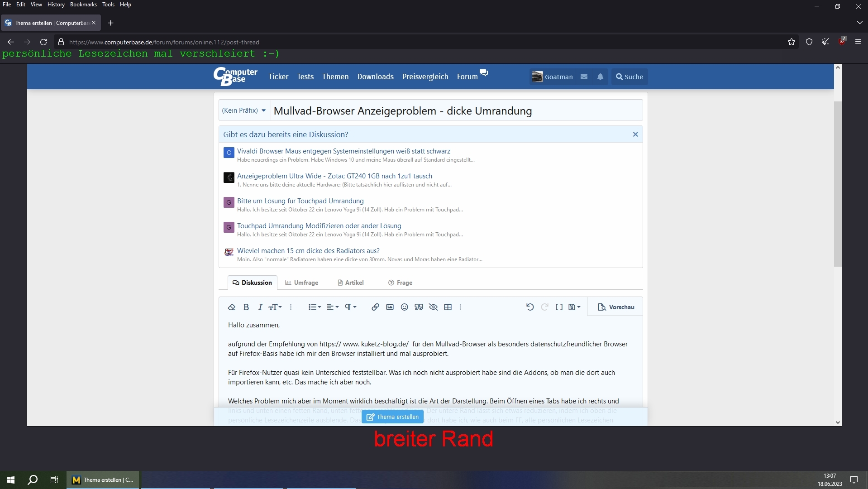Click into the thread title field
Viewport: 868px width, 489px height.
pos(456,111)
